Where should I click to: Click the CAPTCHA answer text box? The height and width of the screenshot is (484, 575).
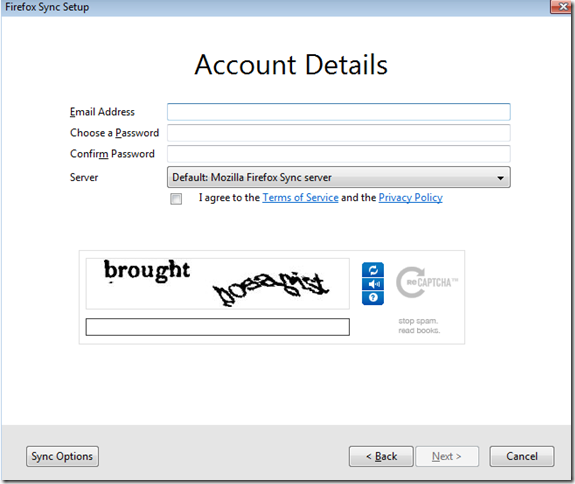coord(217,327)
